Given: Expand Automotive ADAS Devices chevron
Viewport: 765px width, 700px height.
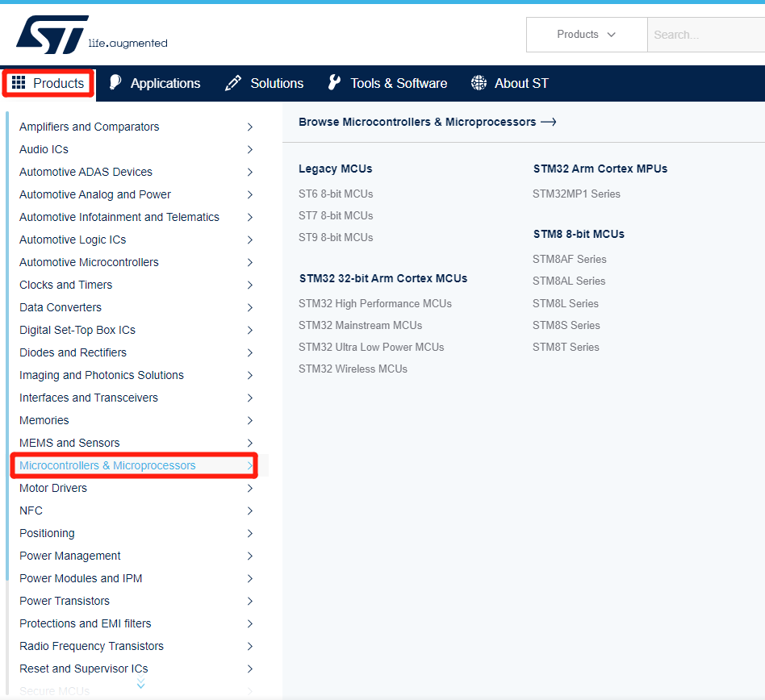Looking at the screenshot, I should [250, 172].
